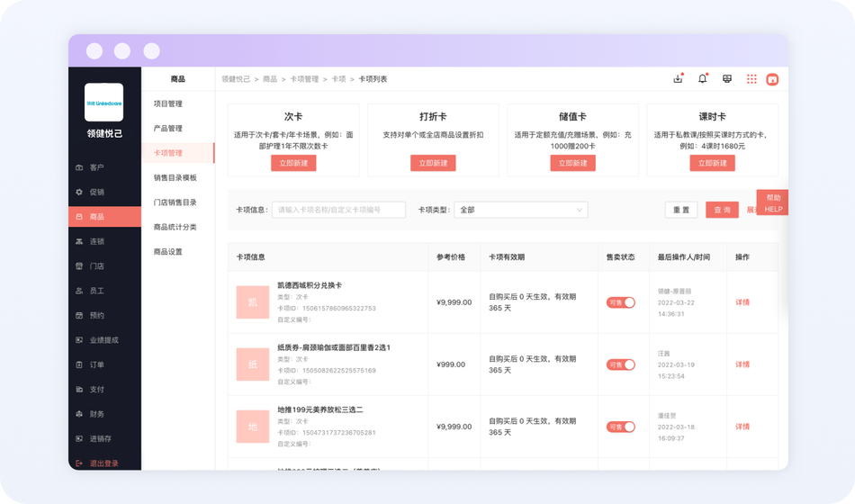
Task: Click the 商品 sidebar icon
Action: pos(79,217)
